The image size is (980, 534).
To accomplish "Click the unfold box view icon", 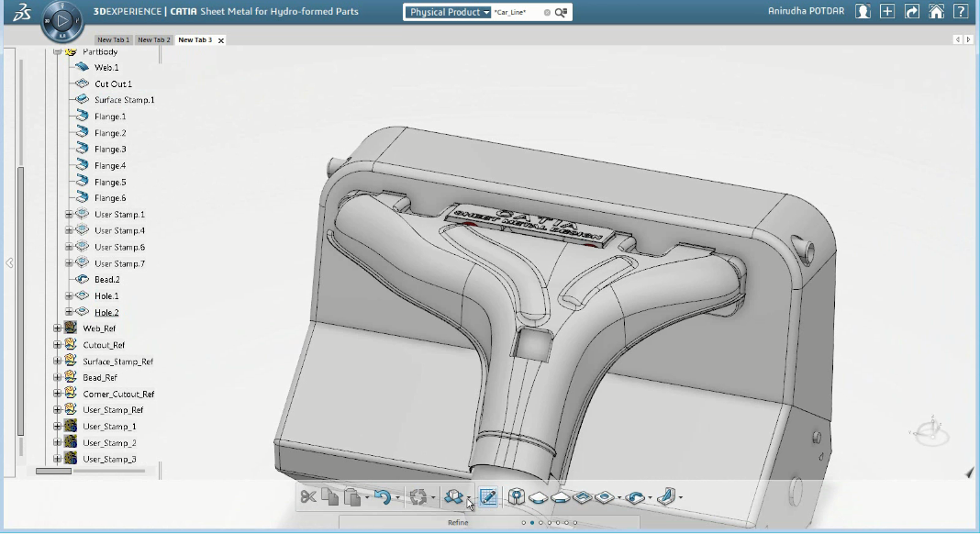I will (453, 497).
